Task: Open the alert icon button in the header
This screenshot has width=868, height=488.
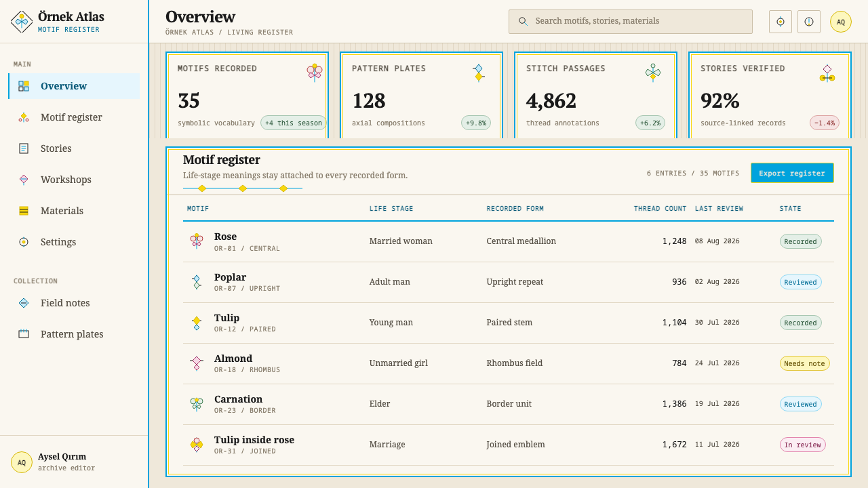Action: pos(809,22)
